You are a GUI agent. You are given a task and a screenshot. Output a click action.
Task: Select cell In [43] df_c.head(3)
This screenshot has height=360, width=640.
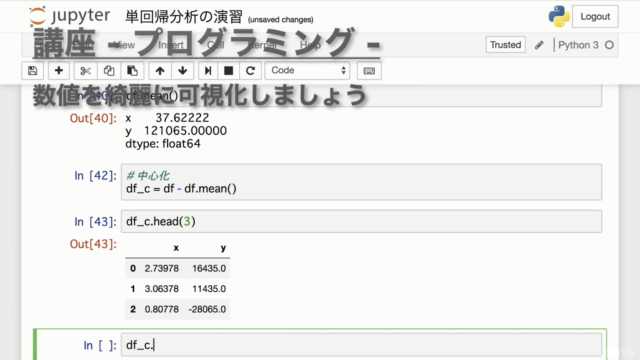coord(361,221)
